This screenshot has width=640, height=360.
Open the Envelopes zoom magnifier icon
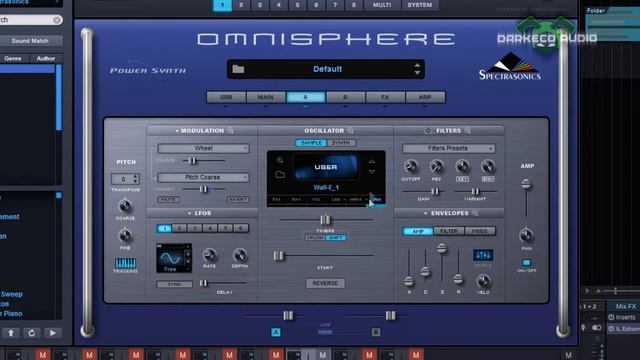[x=475, y=213]
